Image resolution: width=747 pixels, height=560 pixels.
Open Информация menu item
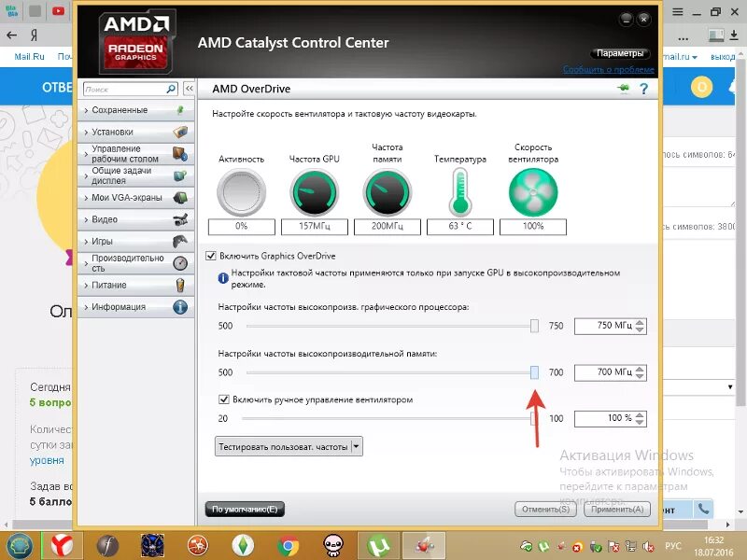click(135, 307)
